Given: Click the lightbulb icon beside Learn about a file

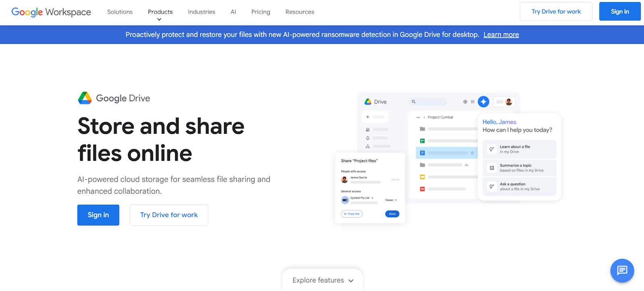Looking at the screenshot, I should 491,149.
